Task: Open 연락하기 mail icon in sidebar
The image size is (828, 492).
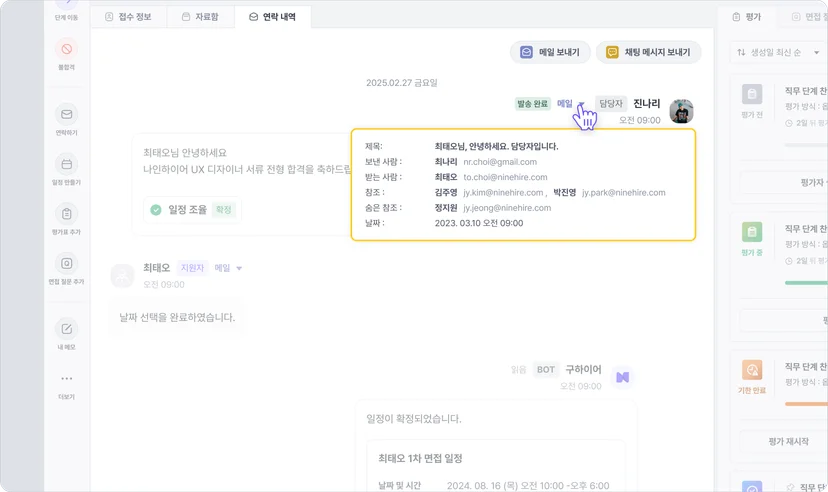Action: coord(67,114)
